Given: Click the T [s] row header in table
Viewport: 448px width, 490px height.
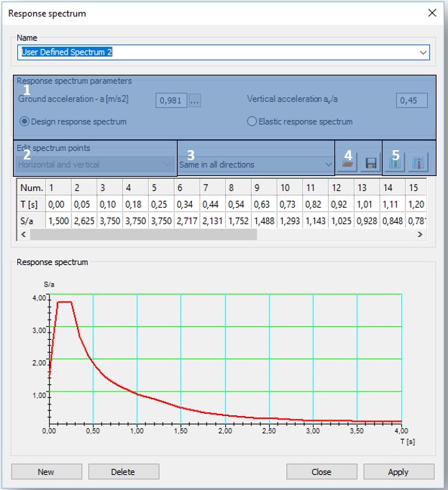Looking at the screenshot, I should click(32, 204).
